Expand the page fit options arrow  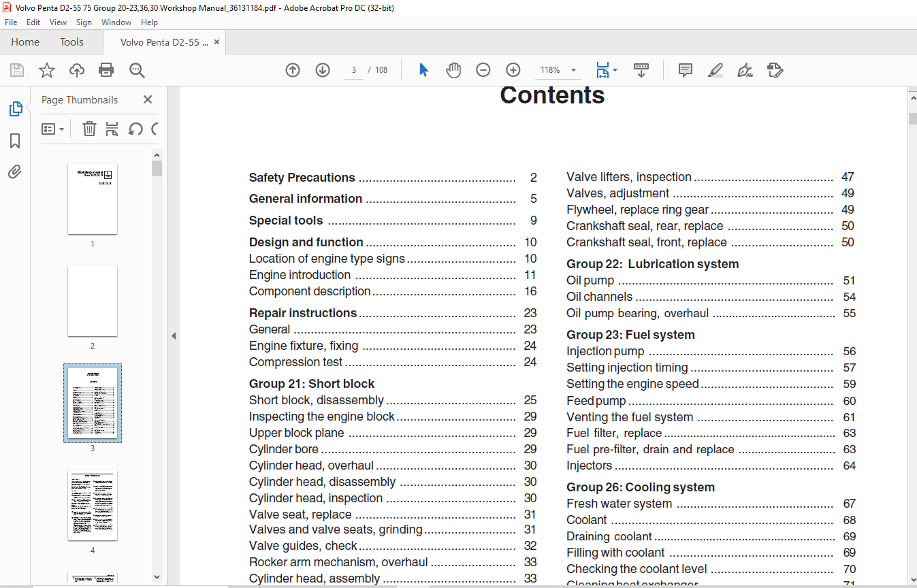pos(615,70)
